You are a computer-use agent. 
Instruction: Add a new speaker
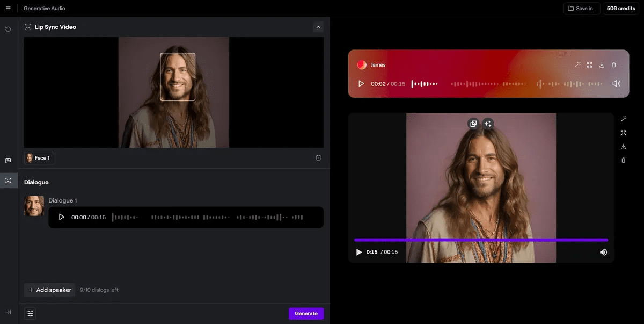click(49, 290)
